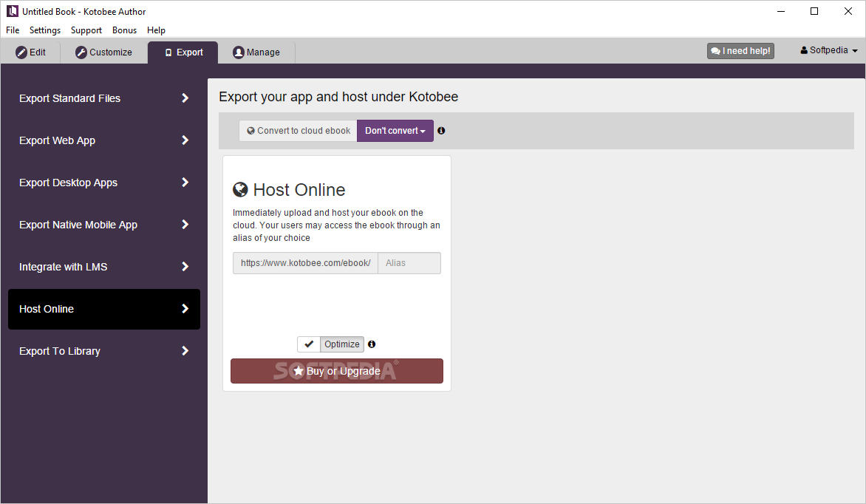Click the Convert to cloud ebook button
Viewport: 866px width, 504px height.
pyautogui.click(x=299, y=130)
